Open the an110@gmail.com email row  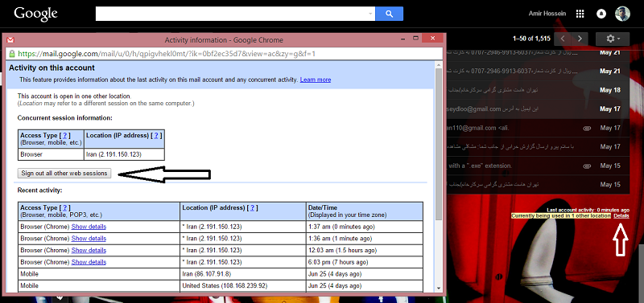tap(538, 129)
